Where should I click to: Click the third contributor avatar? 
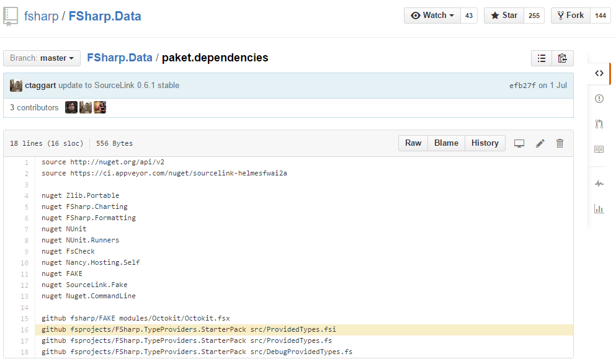tap(100, 107)
